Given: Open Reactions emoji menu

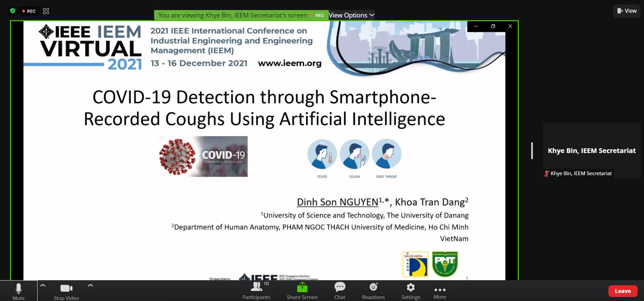Looking at the screenshot, I should pyautogui.click(x=373, y=291).
